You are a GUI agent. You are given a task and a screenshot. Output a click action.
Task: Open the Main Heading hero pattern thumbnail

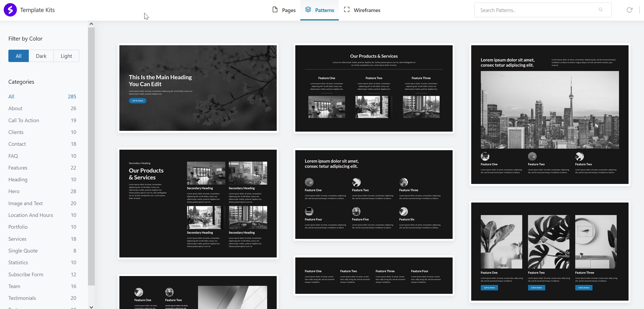click(x=198, y=88)
